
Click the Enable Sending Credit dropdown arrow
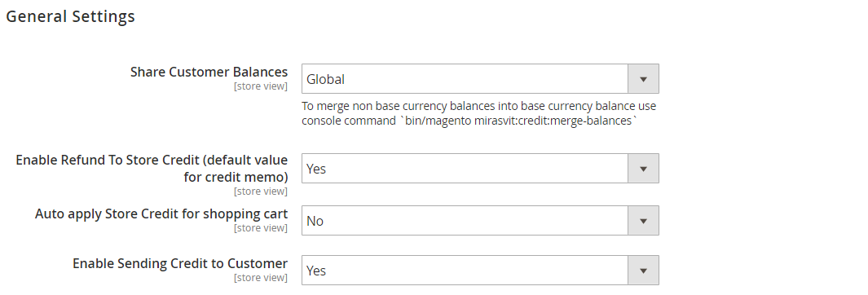point(643,271)
